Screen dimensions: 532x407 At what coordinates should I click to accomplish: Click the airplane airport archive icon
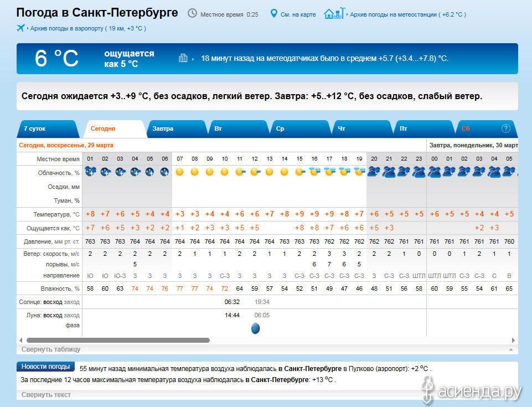click(x=21, y=28)
